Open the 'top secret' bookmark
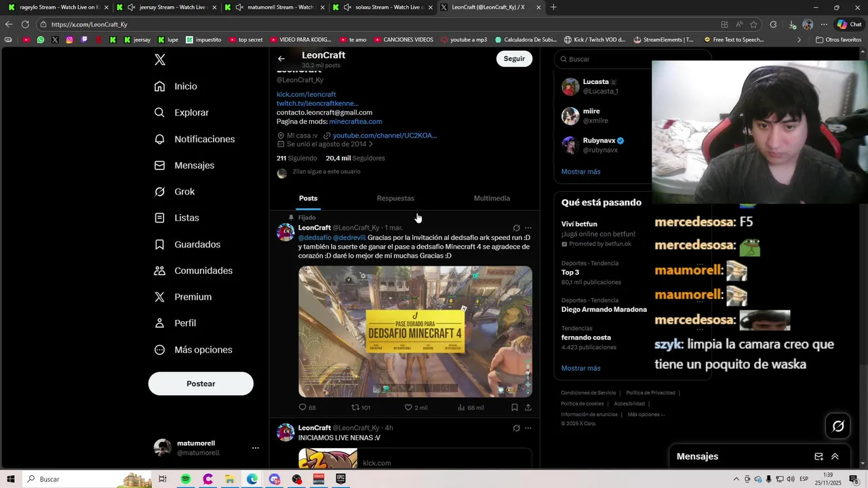868x488 pixels. pos(246,40)
